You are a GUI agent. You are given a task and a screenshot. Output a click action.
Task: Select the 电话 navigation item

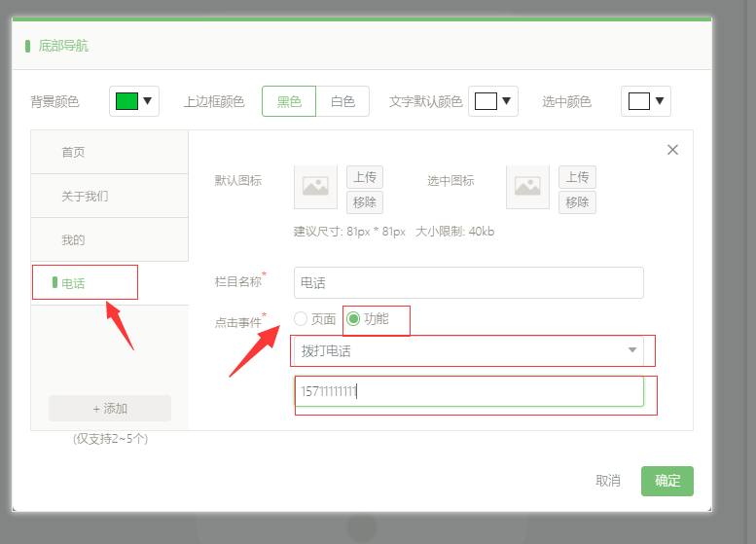pos(109,283)
